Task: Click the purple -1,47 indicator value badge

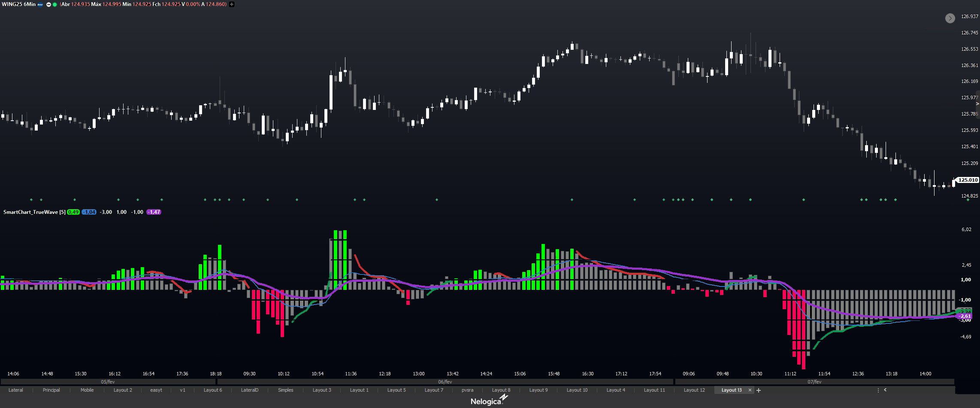Action: coord(154,212)
